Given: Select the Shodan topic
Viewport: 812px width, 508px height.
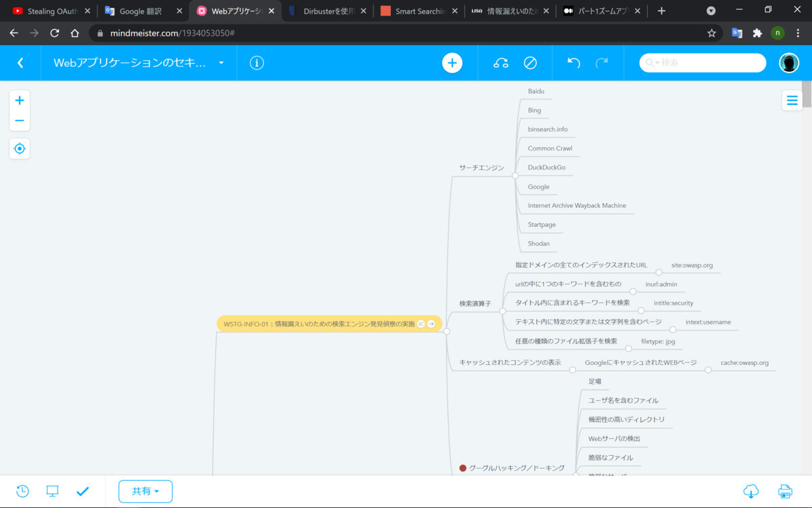Looking at the screenshot, I should 539,243.
